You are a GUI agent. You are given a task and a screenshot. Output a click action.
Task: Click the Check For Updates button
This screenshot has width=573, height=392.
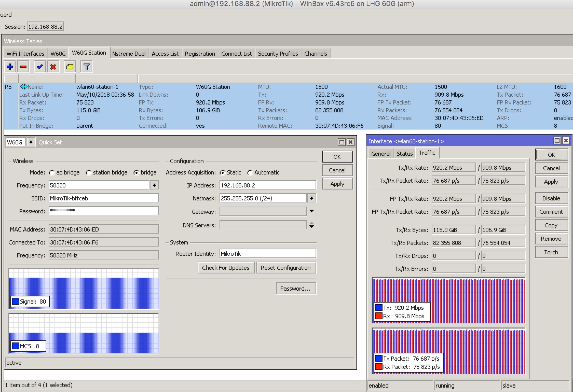[x=226, y=268]
